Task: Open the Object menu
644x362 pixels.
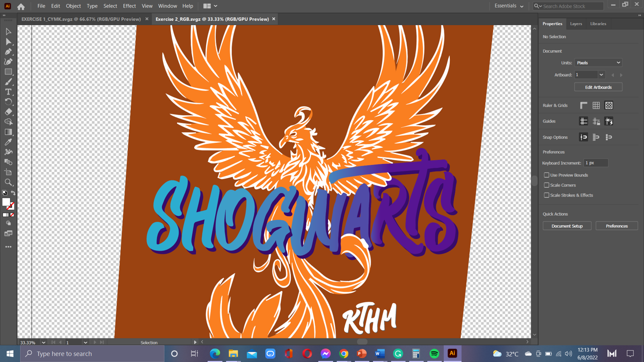Action: pos(73,6)
